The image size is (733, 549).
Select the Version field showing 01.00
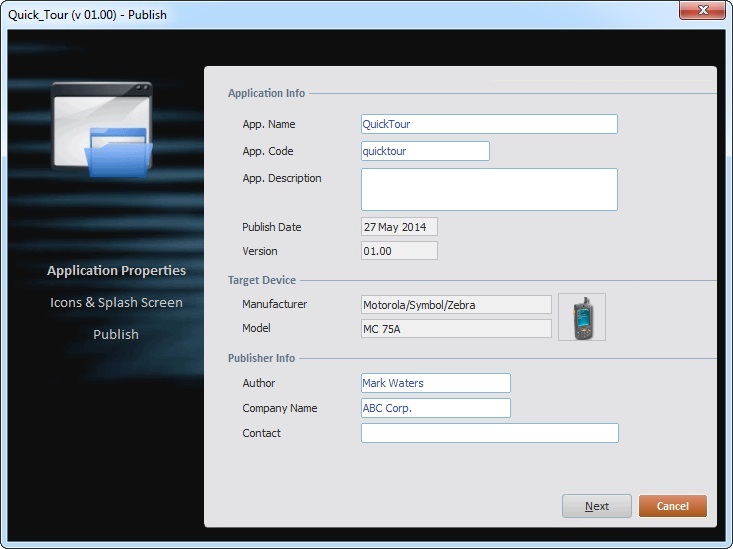399,251
